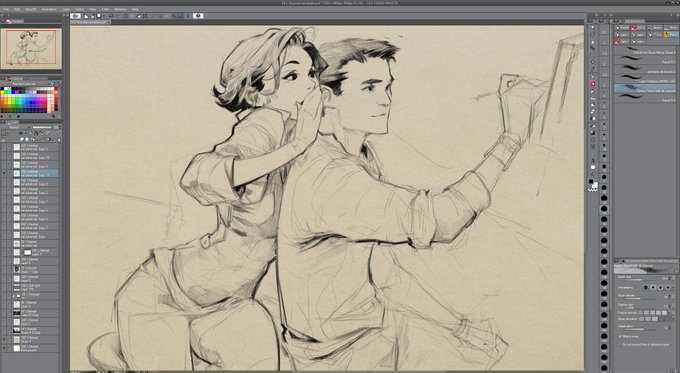The height and width of the screenshot is (373, 680).
Task: Select the Move layer tool
Action: pyautogui.click(x=593, y=49)
